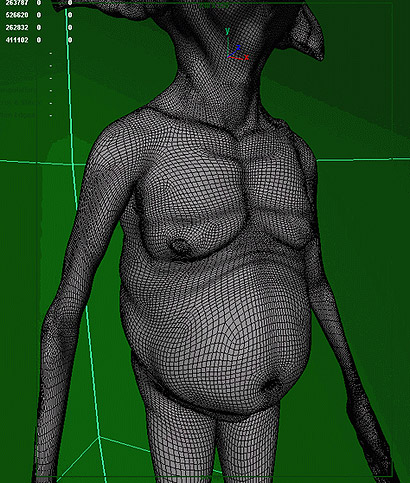
Task: Click the 411102 poly count value
Action: pos(17,40)
